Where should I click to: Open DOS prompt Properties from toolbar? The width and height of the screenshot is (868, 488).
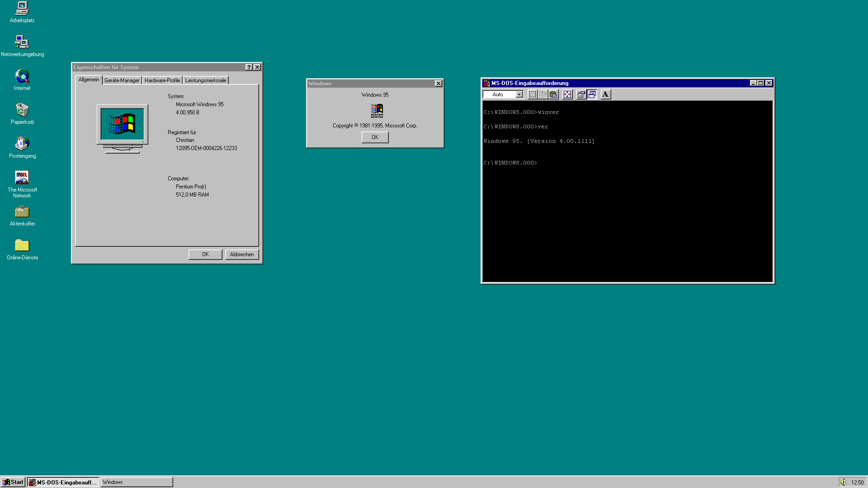pyautogui.click(x=581, y=94)
